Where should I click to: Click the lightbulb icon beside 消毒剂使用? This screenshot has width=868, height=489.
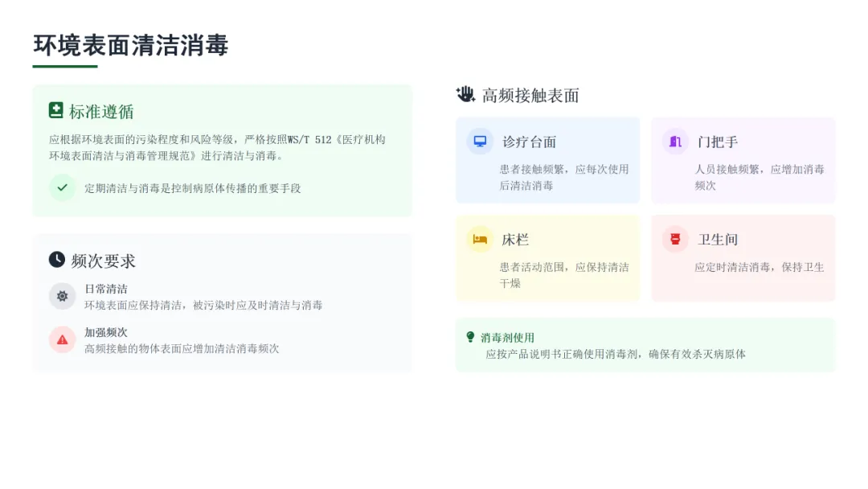point(470,337)
